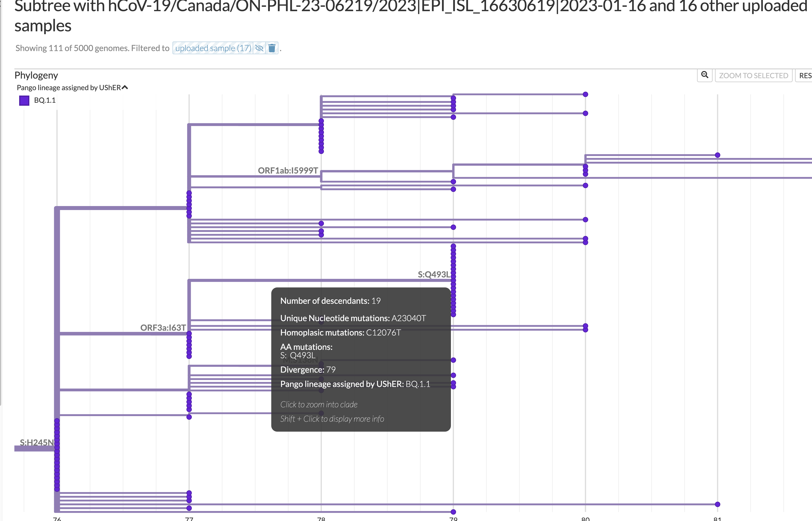The image size is (812, 521).
Task: Click the Phylogeny panel heading
Action: [x=36, y=75]
